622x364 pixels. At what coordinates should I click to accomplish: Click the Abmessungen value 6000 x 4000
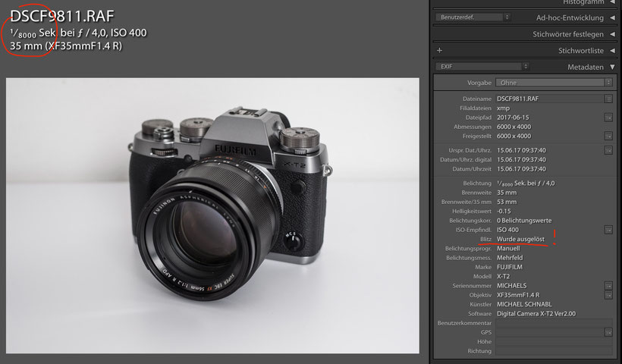coord(514,127)
